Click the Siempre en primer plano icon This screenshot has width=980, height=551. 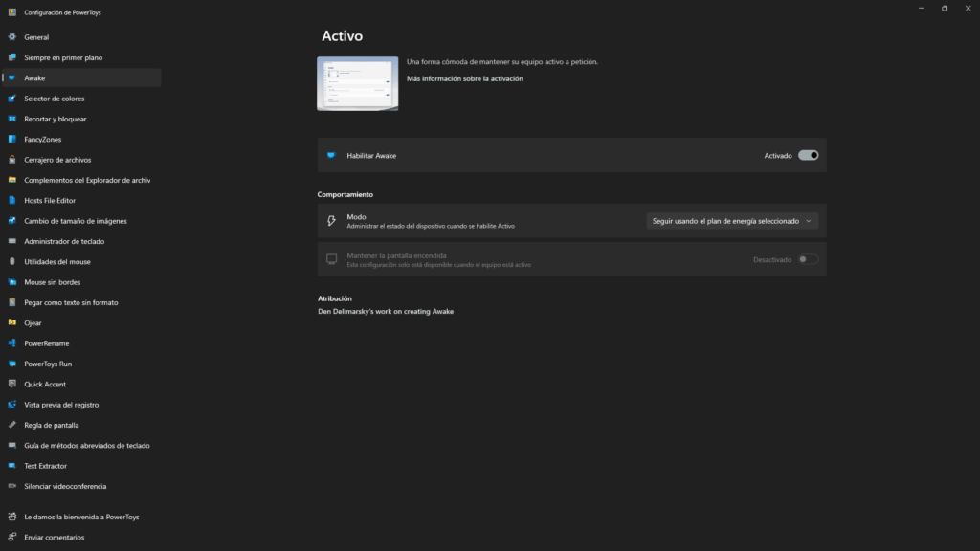click(11, 57)
